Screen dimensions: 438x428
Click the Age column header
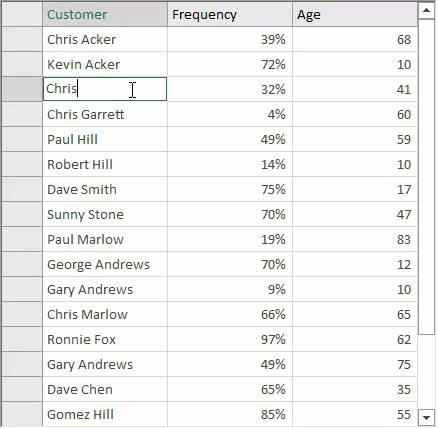355,14
